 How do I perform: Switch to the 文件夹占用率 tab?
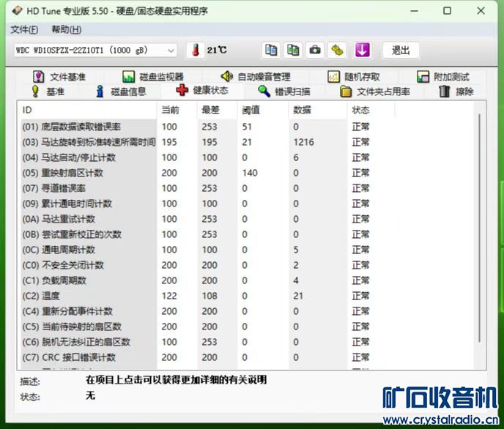375,92
